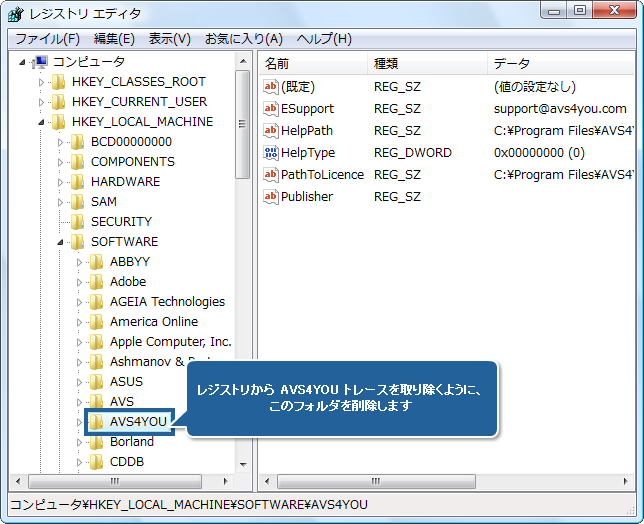Expand the COMPONENTS key
The image size is (644, 524).
tap(60, 162)
